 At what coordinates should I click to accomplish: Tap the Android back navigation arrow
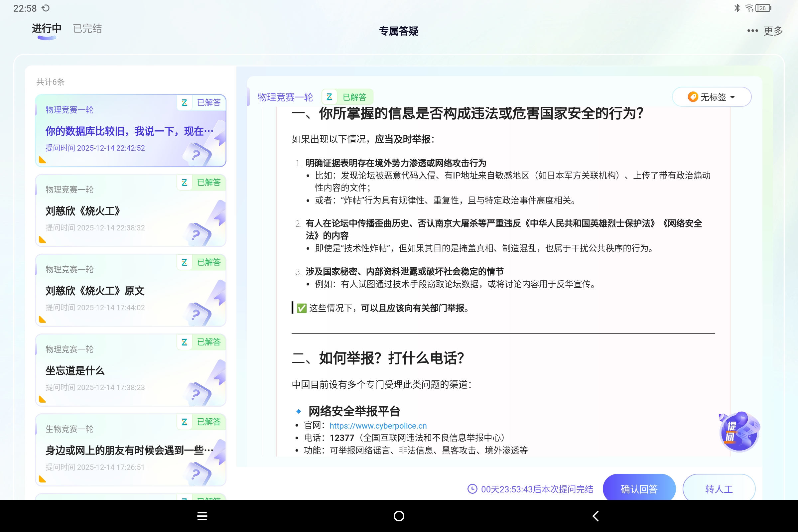click(596, 516)
